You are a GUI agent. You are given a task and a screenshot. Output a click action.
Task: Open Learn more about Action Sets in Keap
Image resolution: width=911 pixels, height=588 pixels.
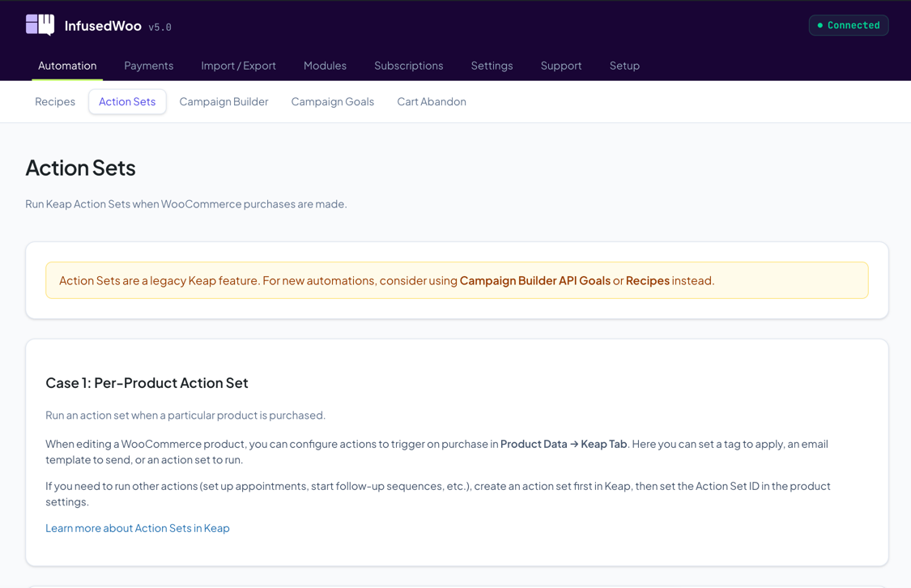[137, 527]
